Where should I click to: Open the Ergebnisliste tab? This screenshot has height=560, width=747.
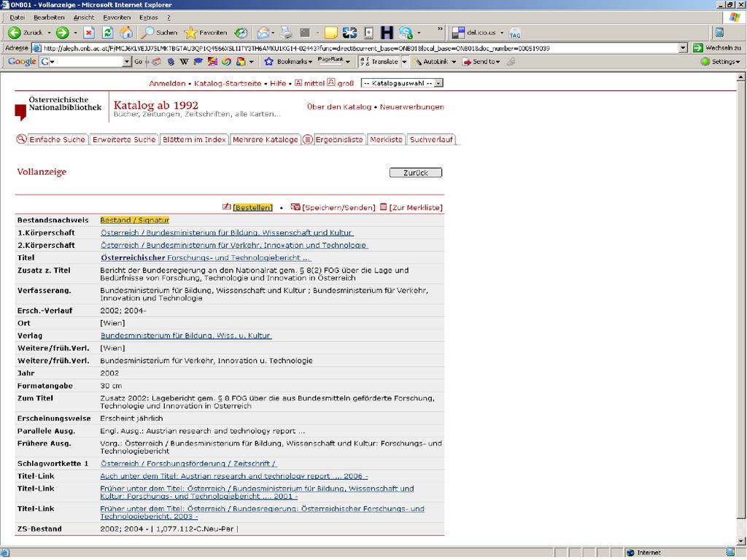pyautogui.click(x=339, y=139)
